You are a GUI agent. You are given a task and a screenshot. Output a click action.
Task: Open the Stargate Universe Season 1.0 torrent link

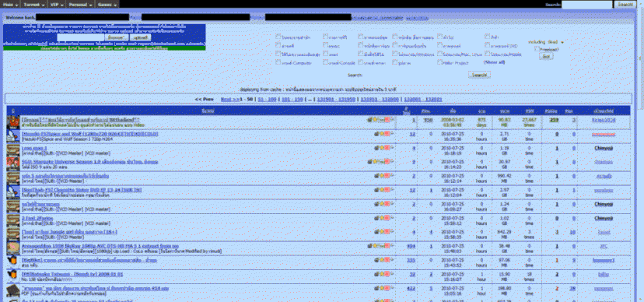pos(89,161)
